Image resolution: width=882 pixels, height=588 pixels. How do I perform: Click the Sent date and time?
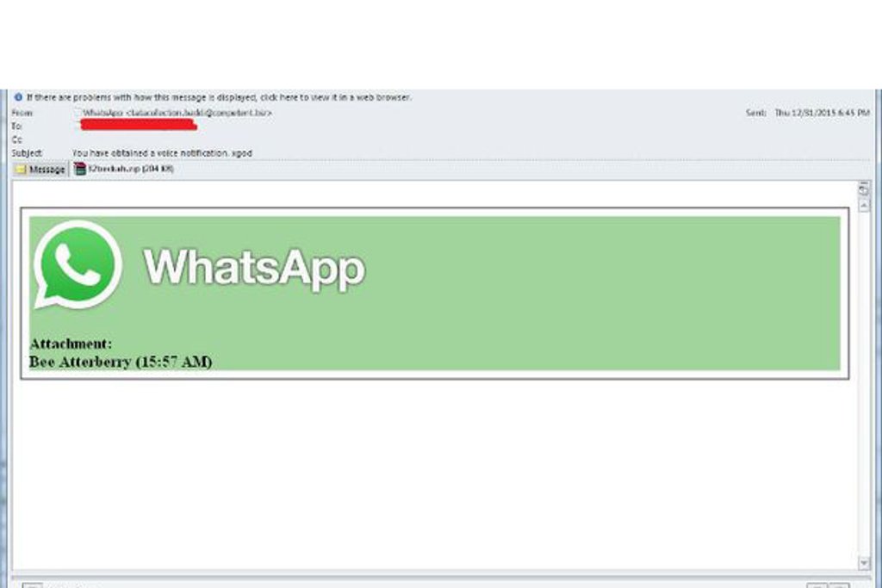click(822, 113)
